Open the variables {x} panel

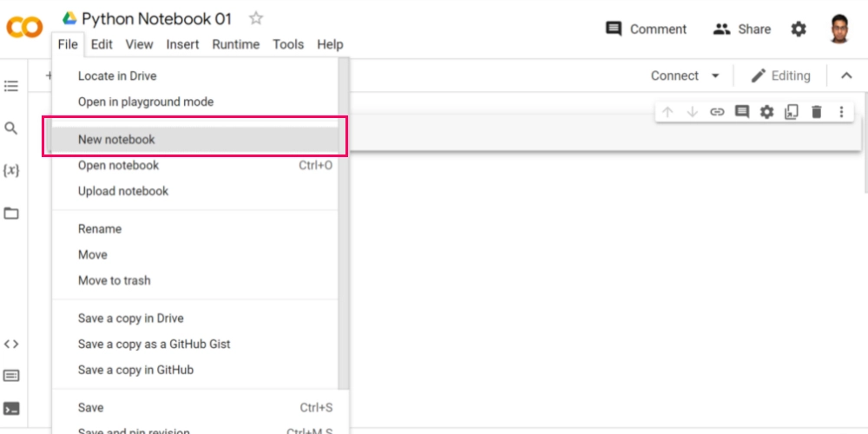click(11, 170)
